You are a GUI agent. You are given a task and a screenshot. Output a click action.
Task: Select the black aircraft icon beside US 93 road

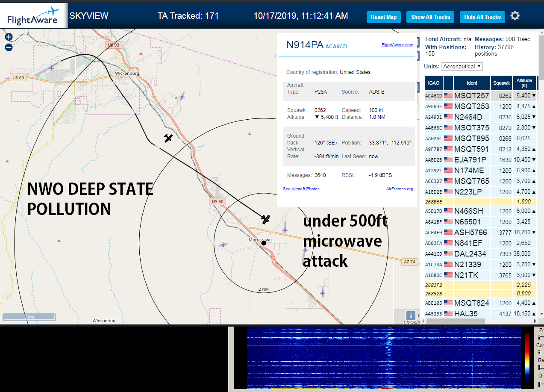(168, 138)
